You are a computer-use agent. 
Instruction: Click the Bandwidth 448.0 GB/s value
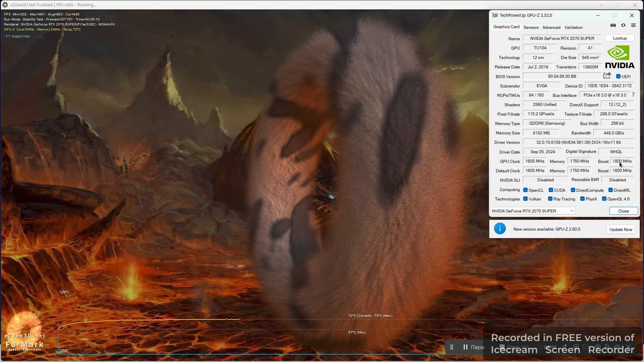pos(613,133)
